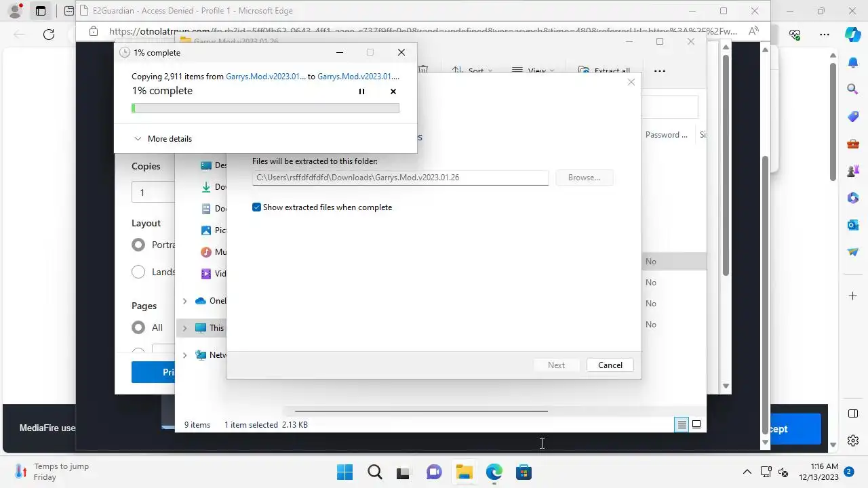Toggle Show extracted files when complete
This screenshot has width=868, height=488.
click(x=256, y=207)
